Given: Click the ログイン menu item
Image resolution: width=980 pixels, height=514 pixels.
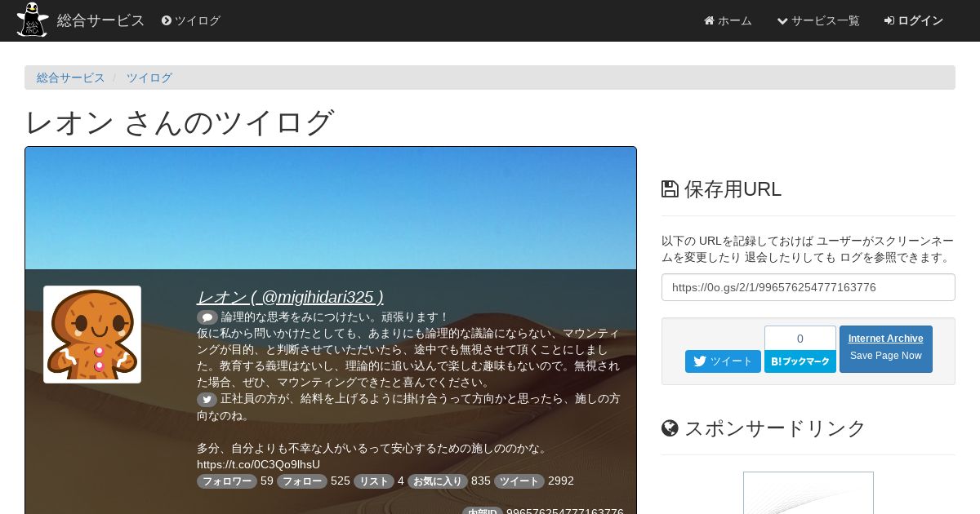Looking at the screenshot, I should point(914,20).
